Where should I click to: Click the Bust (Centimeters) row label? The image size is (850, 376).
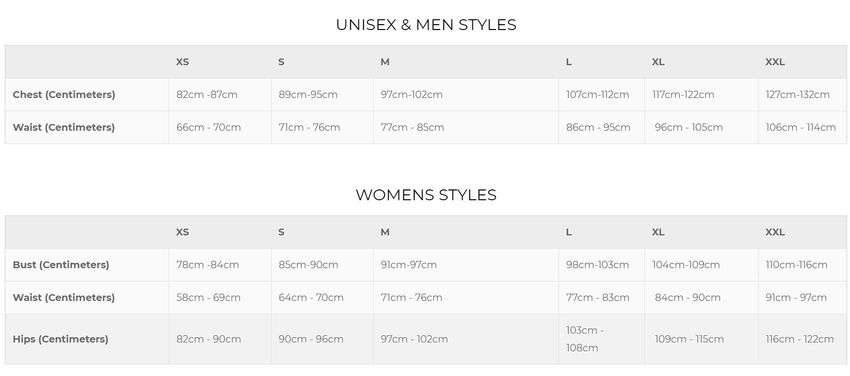pyautogui.click(x=61, y=265)
